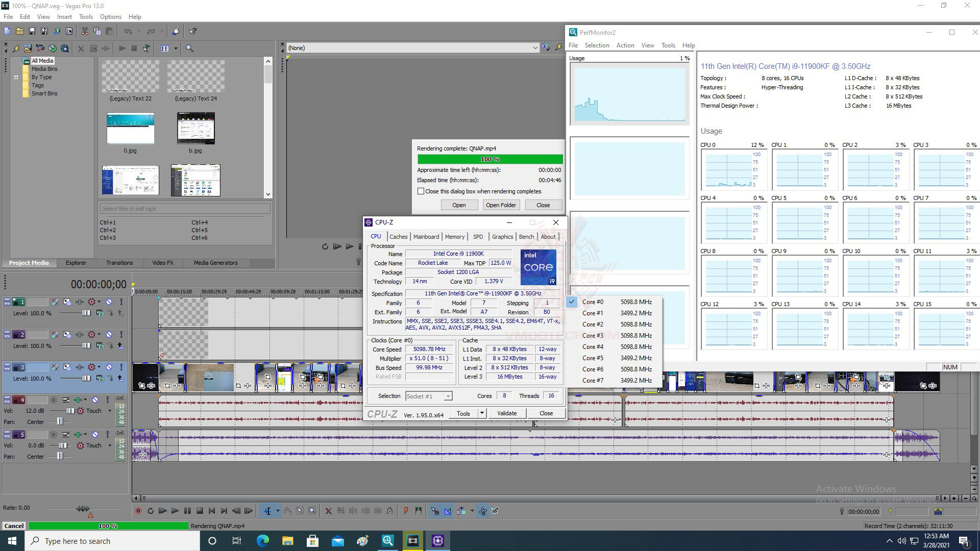980x551 pixels.
Task: Switch to the Mainboard tab in CPU-Z
Action: [426, 237]
